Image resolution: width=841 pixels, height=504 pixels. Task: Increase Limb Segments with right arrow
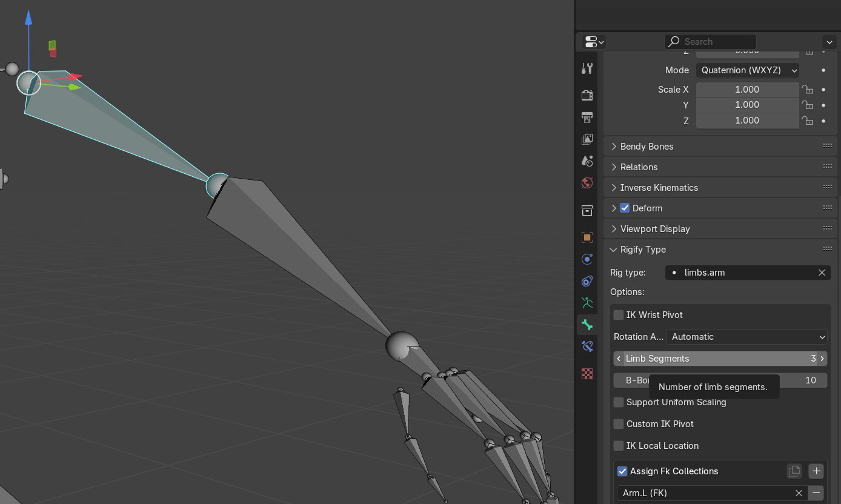pos(822,359)
